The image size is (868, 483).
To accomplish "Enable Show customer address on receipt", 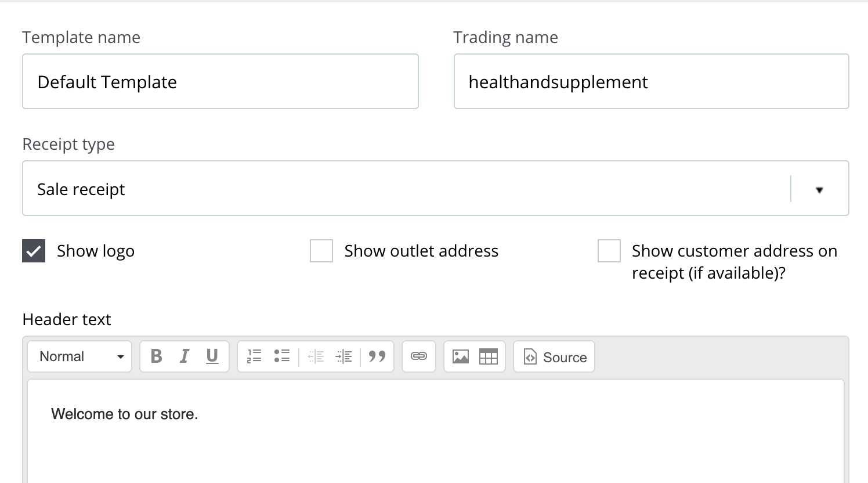I will 609,251.
